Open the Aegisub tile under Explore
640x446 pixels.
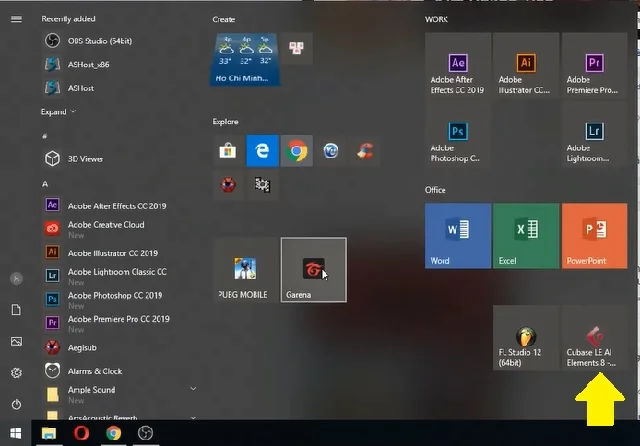click(228, 185)
